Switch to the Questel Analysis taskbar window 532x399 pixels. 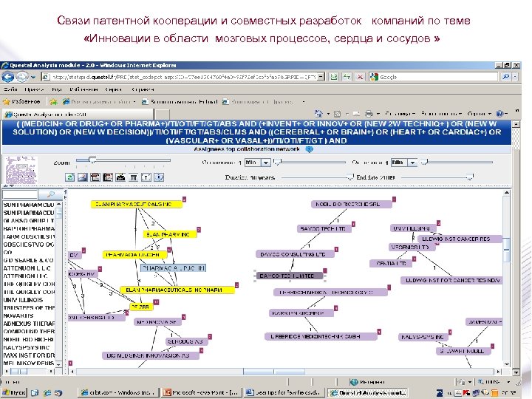click(x=368, y=392)
